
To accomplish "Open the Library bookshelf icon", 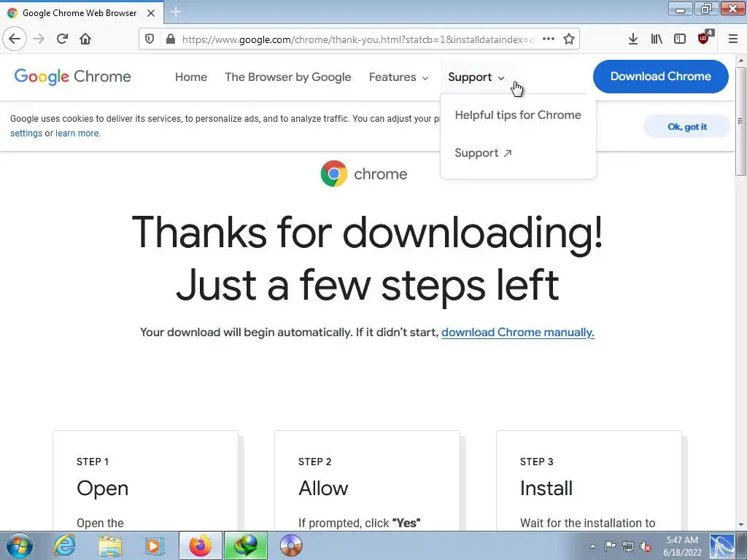I will click(656, 39).
